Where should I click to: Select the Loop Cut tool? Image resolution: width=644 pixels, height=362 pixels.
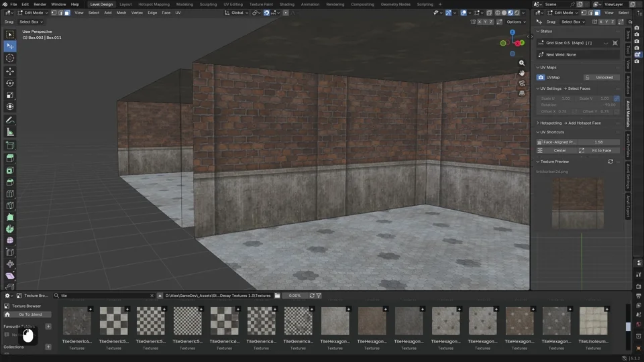click(x=10, y=194)
